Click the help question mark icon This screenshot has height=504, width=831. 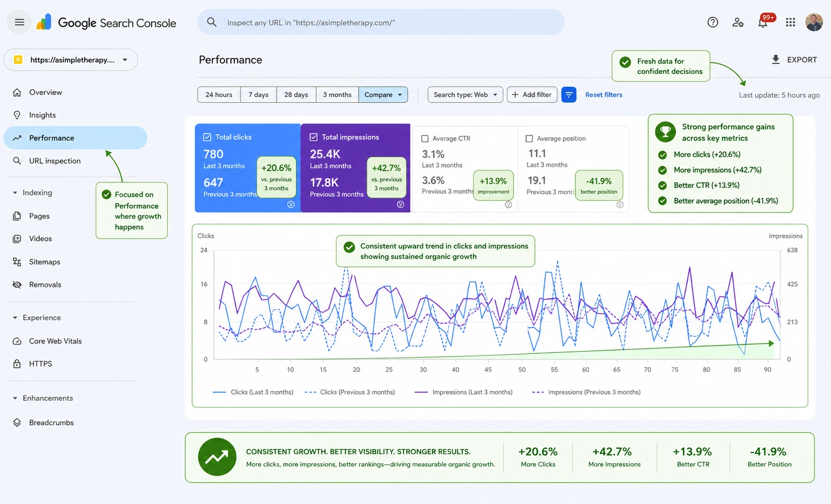713,22
